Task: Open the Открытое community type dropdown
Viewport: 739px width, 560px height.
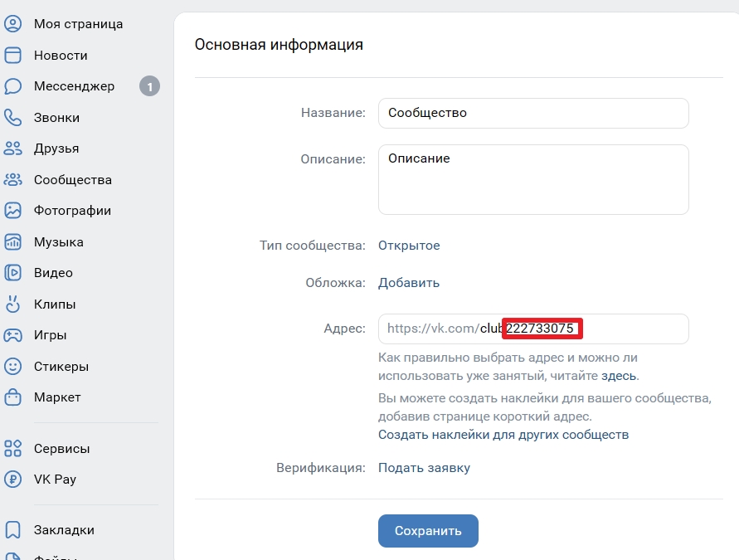Action: click(409, 246)
